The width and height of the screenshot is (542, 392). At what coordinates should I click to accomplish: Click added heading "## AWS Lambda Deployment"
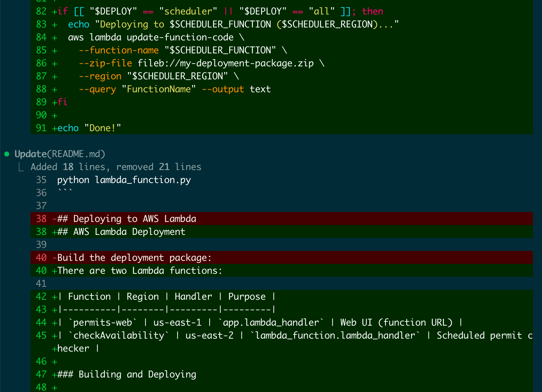click(x=121, y=232)
